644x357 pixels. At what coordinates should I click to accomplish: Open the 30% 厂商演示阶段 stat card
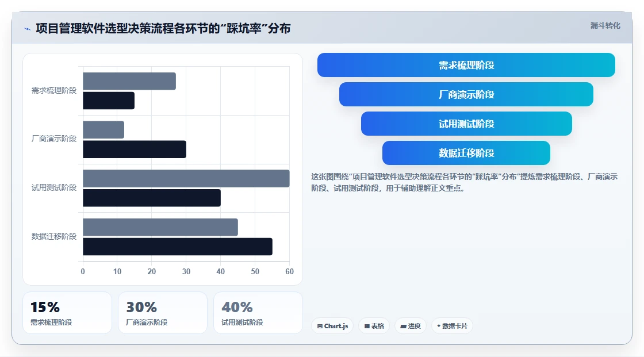pos(163,313)
